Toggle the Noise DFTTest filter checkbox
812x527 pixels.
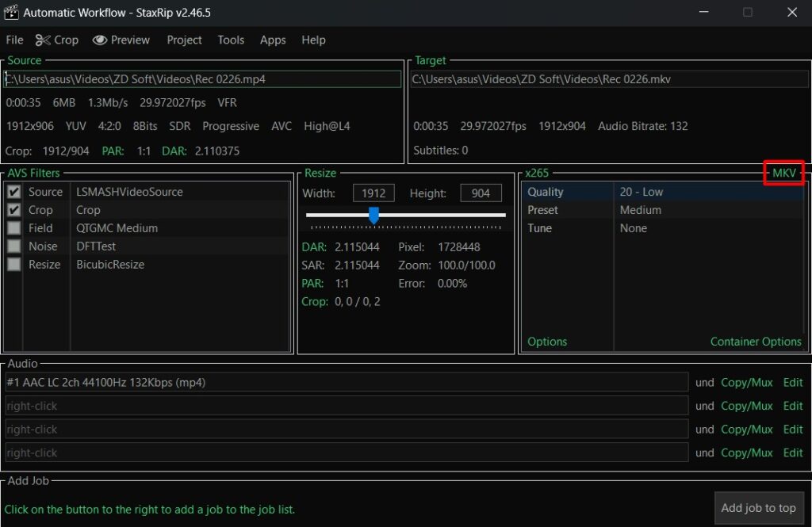pyautogui.click(x=14, y=246)
